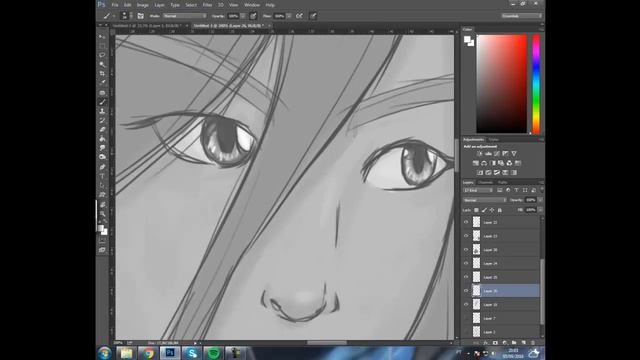
Task: Click the foreground color in Color panel
Action: 467,40
